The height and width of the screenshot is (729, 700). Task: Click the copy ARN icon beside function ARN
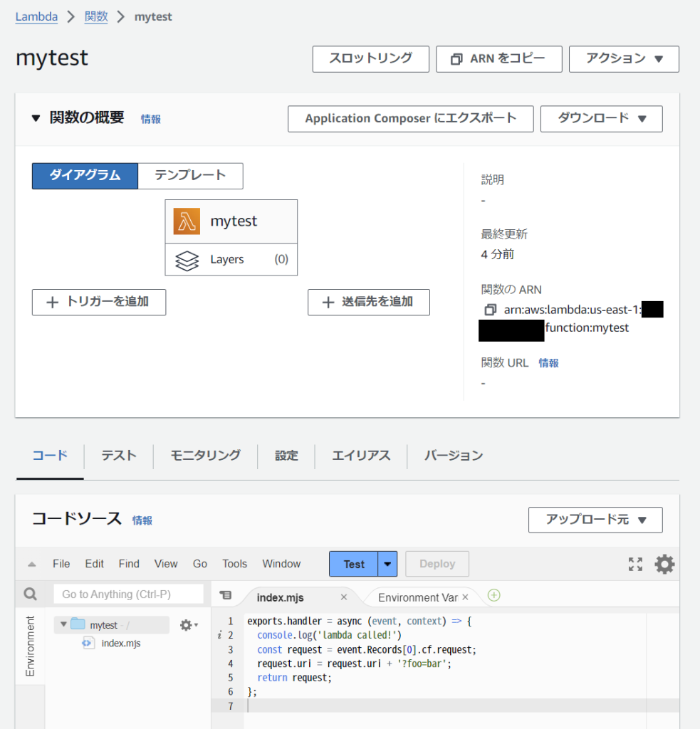pos(489,310)
